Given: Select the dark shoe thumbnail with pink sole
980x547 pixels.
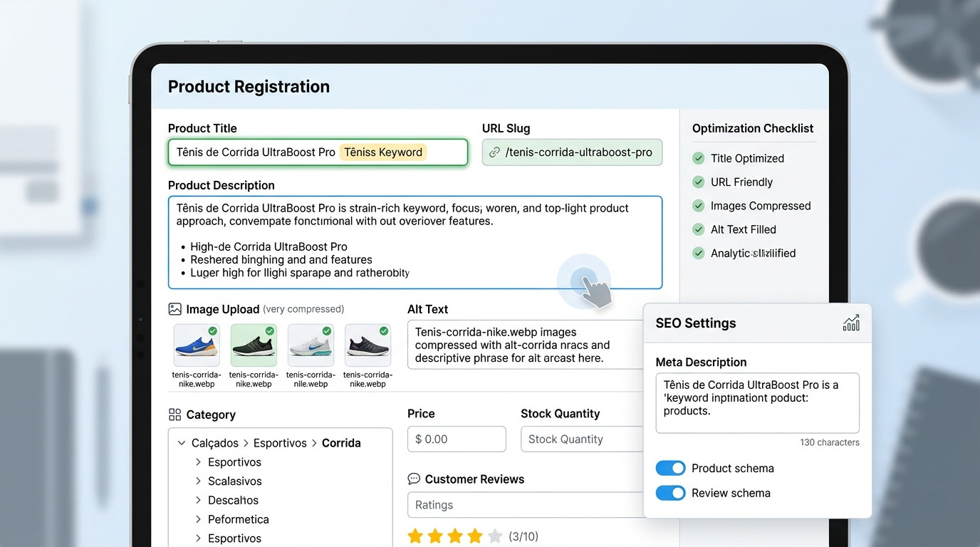Looking at the screenshot, I should 367,345.
